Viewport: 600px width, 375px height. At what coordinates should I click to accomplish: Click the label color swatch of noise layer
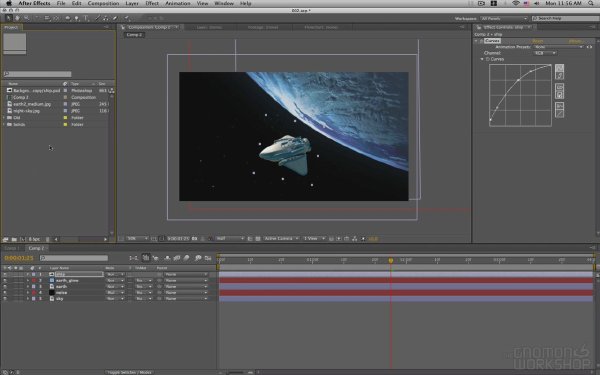pos(34,293)
